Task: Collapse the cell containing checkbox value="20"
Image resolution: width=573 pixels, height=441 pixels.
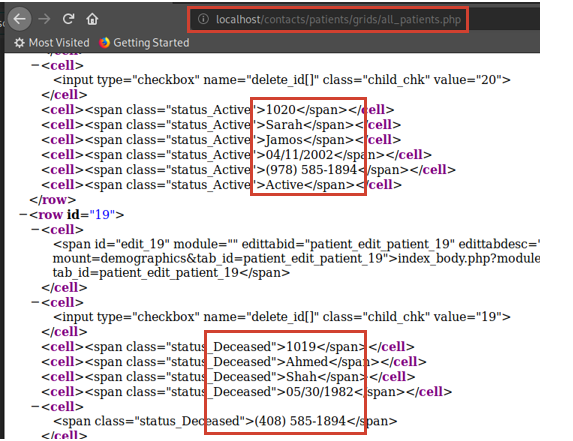Action: [x=35, y=65]
